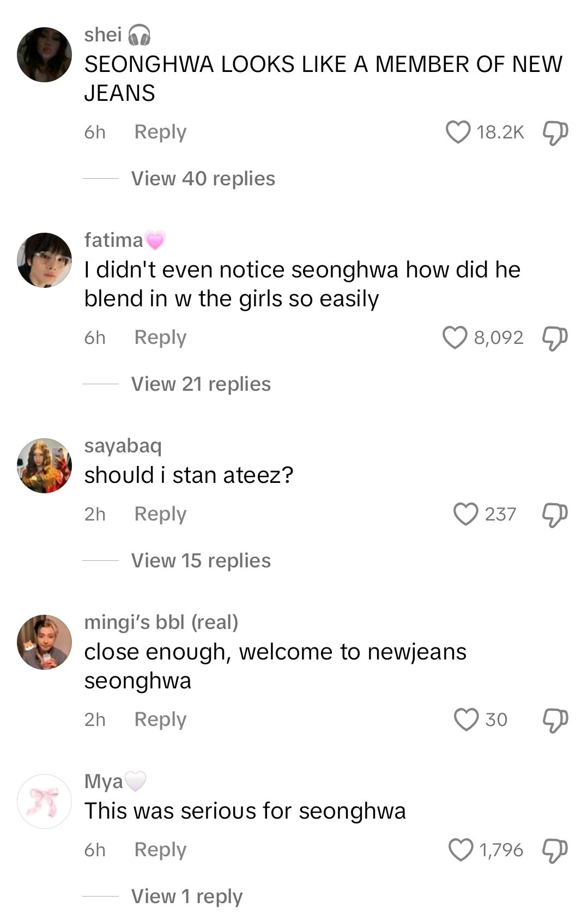Reply to fatima's comment
The width and height of the screenshot is (588, 920).
160,337
